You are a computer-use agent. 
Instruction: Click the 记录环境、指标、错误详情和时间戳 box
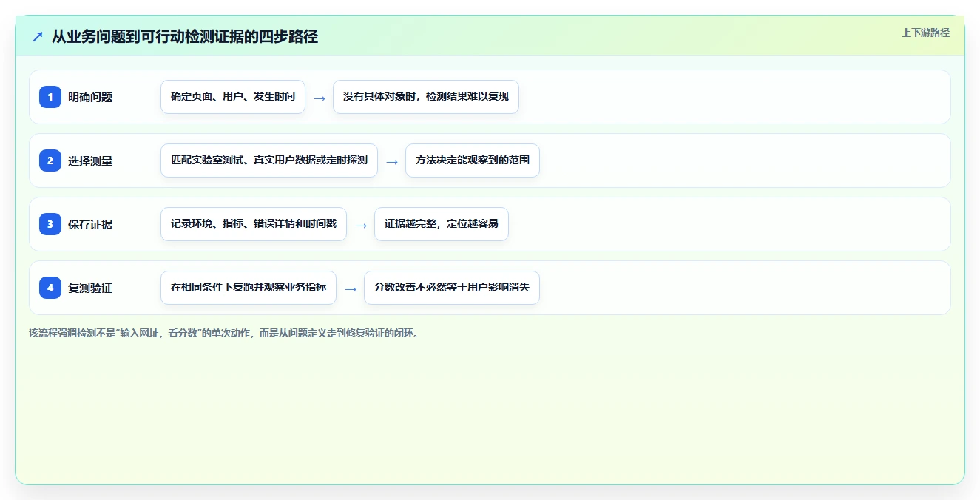(x=254, y=224)
